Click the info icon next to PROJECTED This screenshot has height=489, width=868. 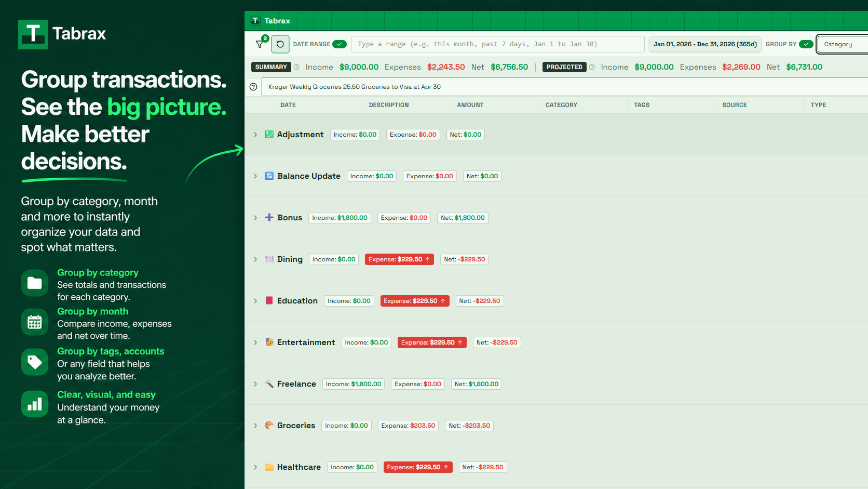click(592, 67)
